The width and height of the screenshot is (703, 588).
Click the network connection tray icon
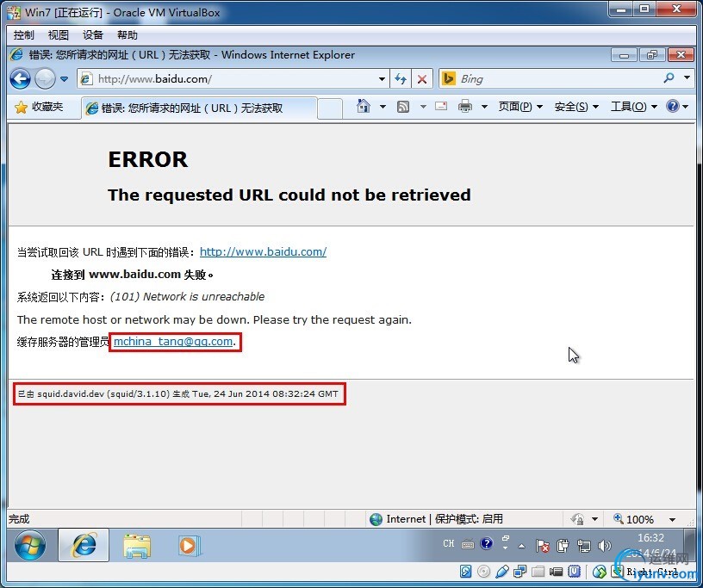[584, 546]
